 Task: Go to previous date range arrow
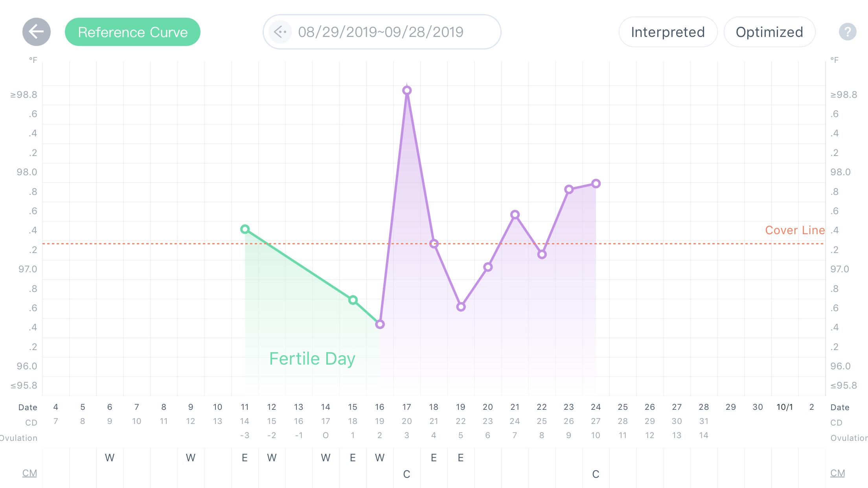tap(280, 32)
